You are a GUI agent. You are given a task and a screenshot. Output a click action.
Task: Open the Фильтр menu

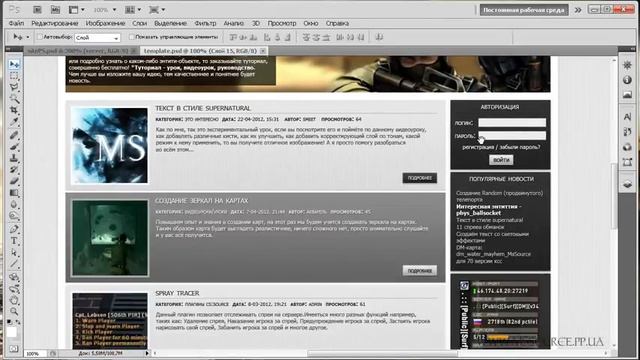pyautogui.click(x=205, y=23)
